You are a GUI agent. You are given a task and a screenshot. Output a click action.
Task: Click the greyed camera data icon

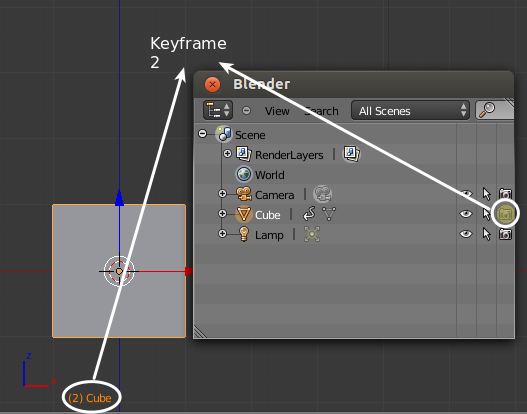(x=322, y=194)
